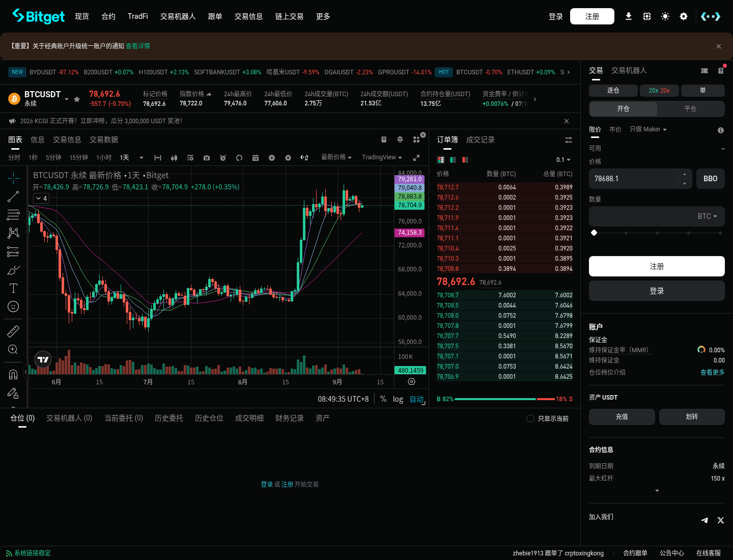Toggle magnet mode in drawing toolbar

click(x=13, y=375)
